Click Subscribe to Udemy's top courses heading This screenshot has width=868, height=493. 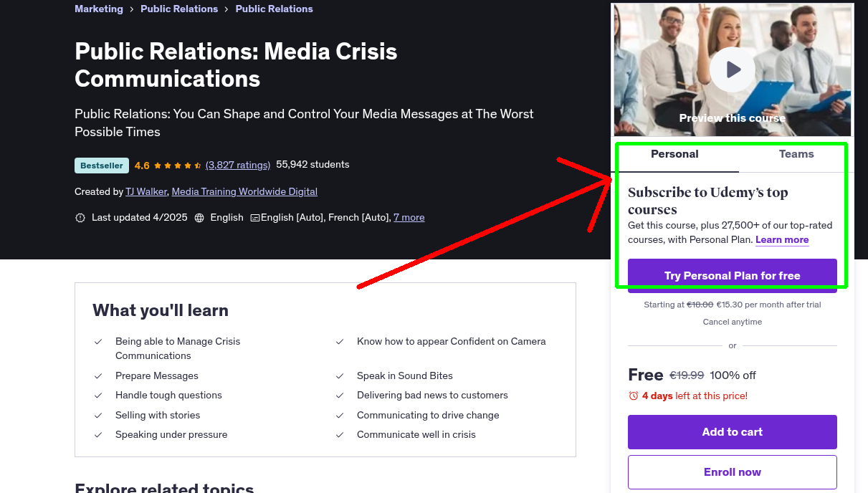click(x=708, y=201)
